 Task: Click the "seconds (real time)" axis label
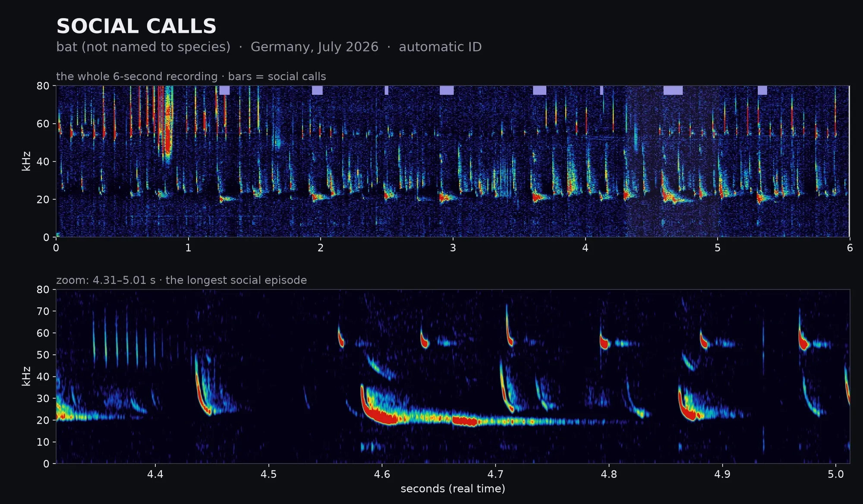453,488
